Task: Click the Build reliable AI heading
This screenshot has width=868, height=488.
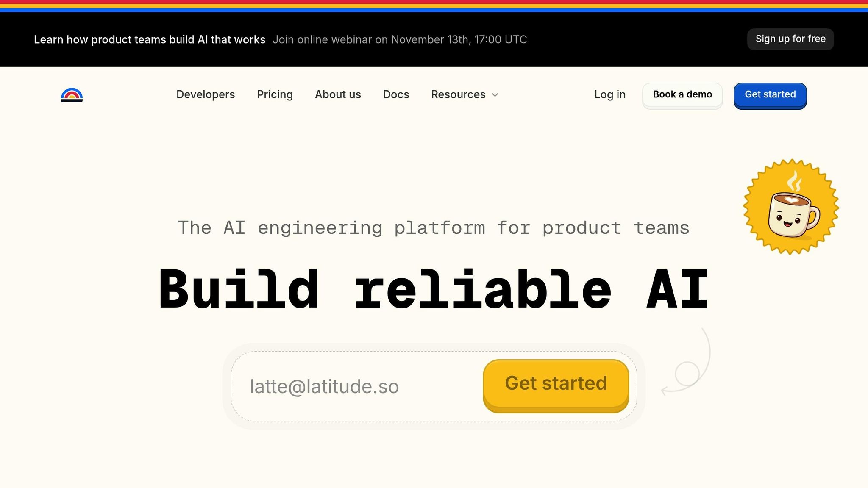Action: [434, 289]
